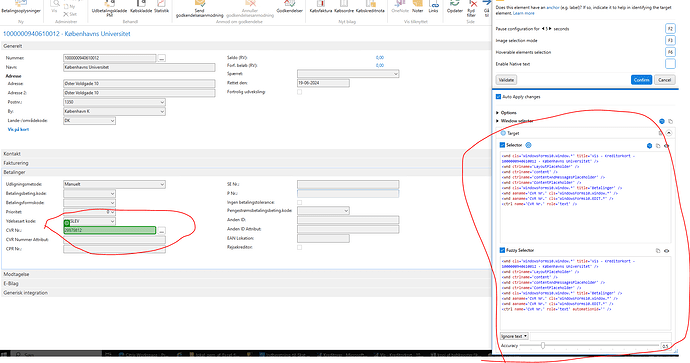Open the Statistik ribbon icon

click(x=161, y=7)
